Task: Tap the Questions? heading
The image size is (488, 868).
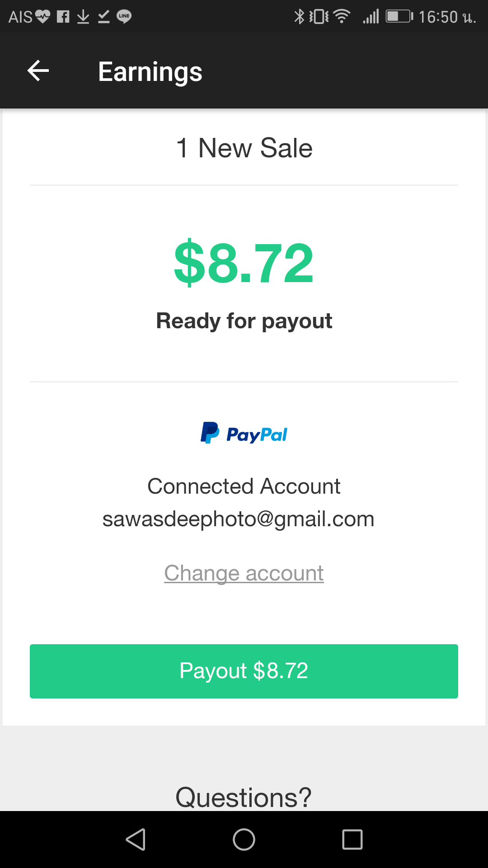Action: [244, 797]
